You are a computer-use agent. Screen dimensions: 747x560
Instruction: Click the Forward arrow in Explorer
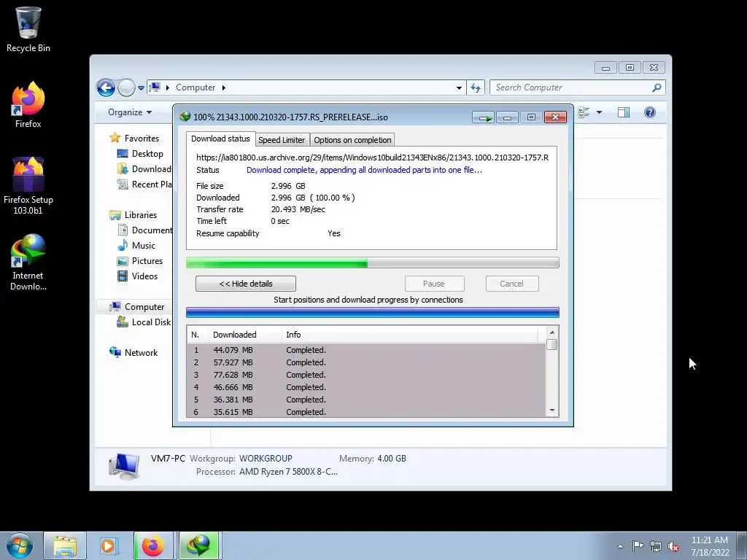point(126,87)
